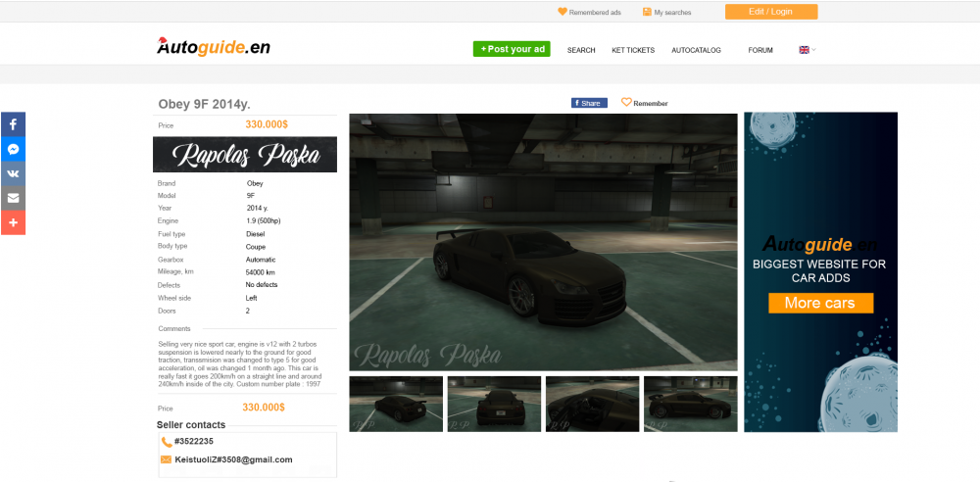Click the Fuel type value Diesel

[x=256, y=234]
